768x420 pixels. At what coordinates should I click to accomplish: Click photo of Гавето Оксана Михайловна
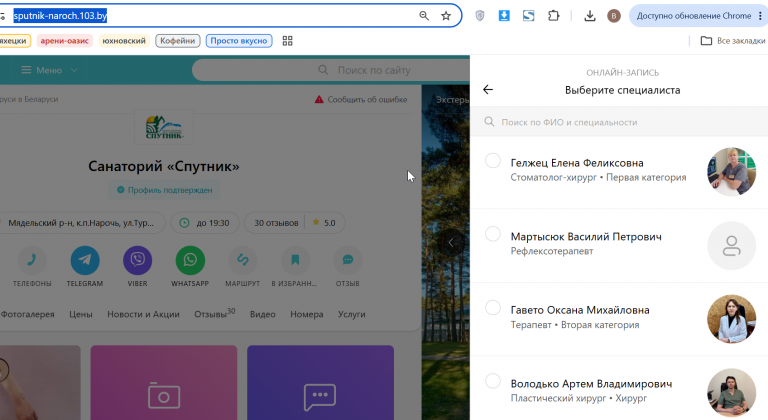732,319
